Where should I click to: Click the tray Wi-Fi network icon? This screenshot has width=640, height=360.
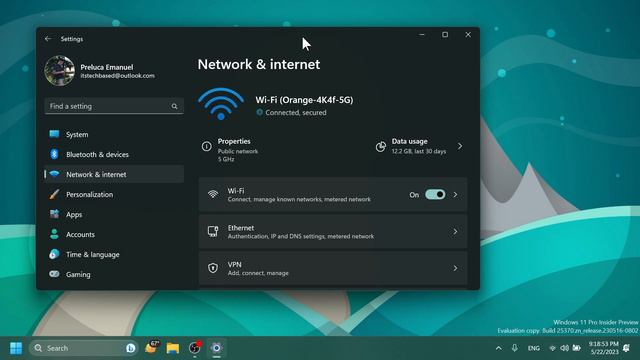[x=552, y=348]
